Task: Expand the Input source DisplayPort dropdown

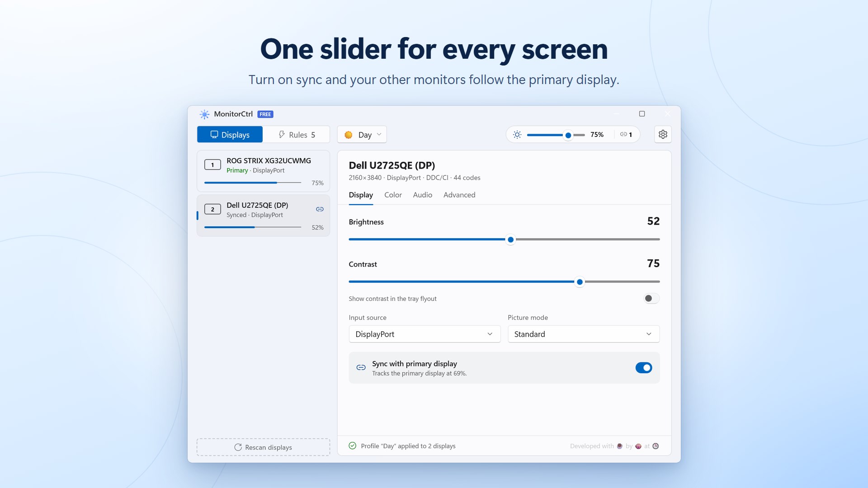Action: [425, 334]
